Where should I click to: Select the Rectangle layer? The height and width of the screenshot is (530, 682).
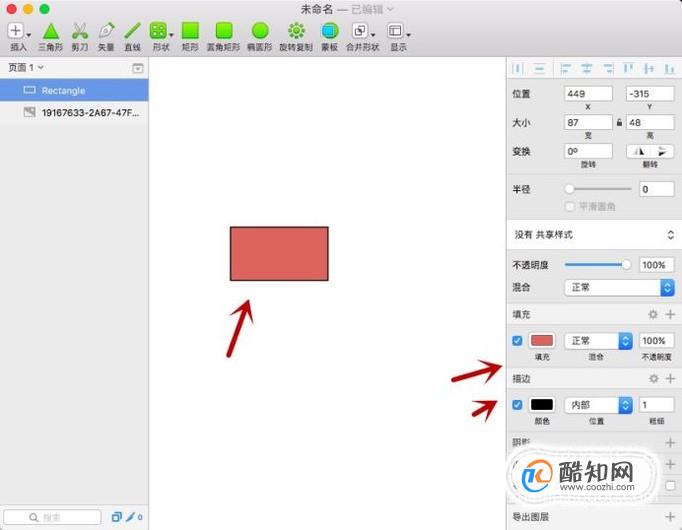point(74,90)
